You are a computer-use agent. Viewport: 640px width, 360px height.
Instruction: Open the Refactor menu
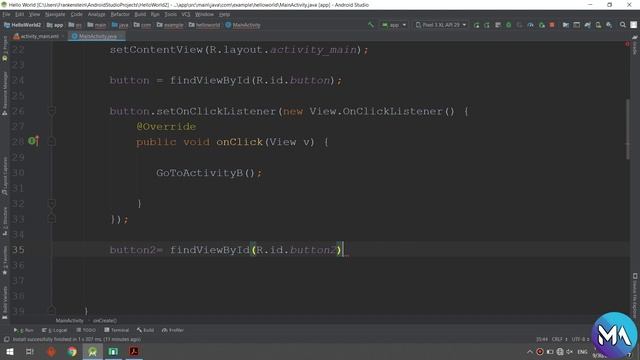click(x=120, y=14)
